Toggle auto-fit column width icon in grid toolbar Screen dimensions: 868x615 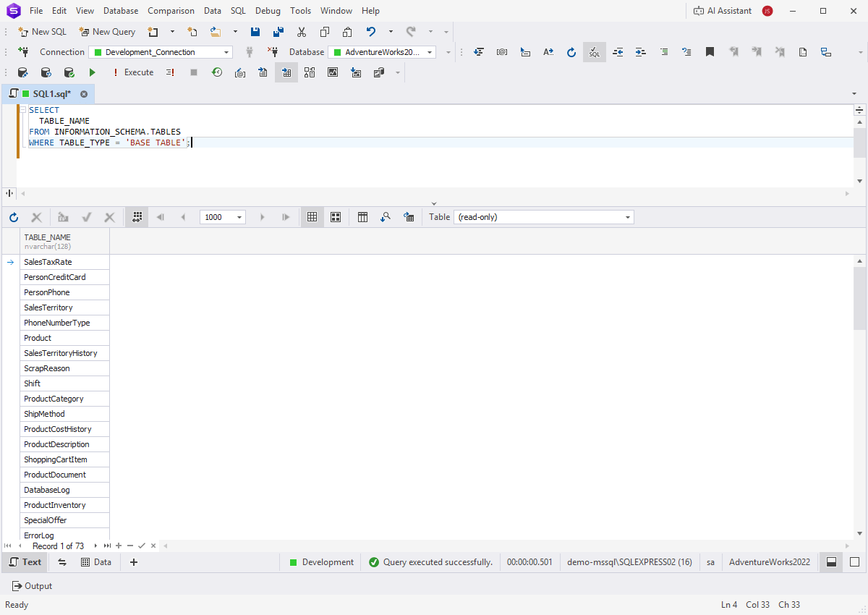137,217
